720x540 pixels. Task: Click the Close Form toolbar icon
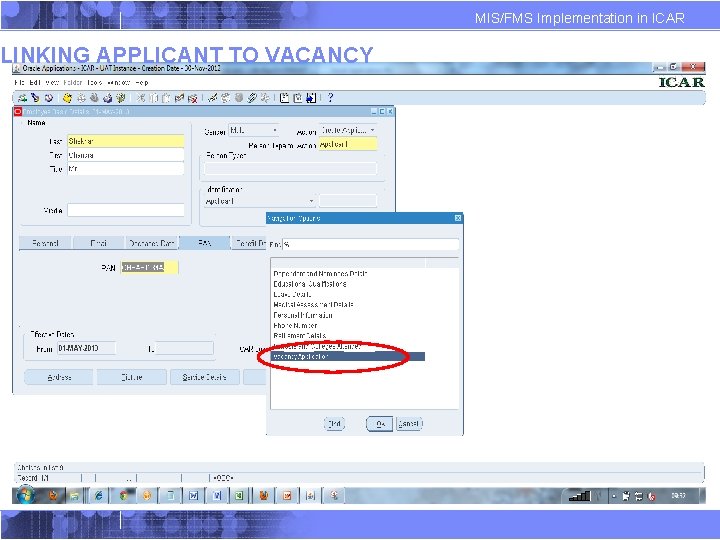(x=121, y=98)
